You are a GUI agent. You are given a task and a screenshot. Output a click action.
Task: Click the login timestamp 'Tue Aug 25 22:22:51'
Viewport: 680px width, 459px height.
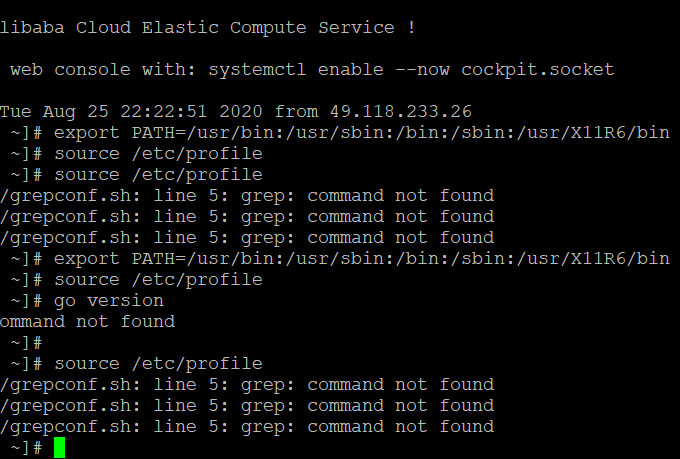[x=103, y=111]
